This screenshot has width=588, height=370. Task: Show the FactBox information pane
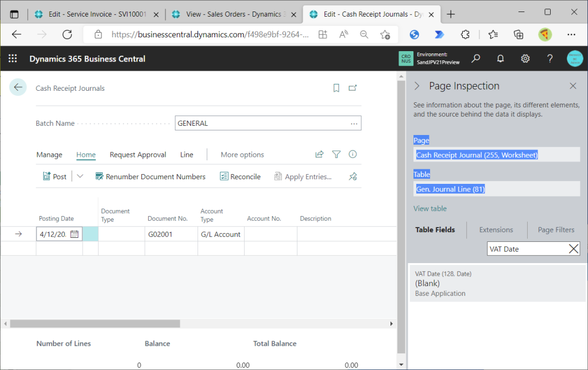[353, 154]
